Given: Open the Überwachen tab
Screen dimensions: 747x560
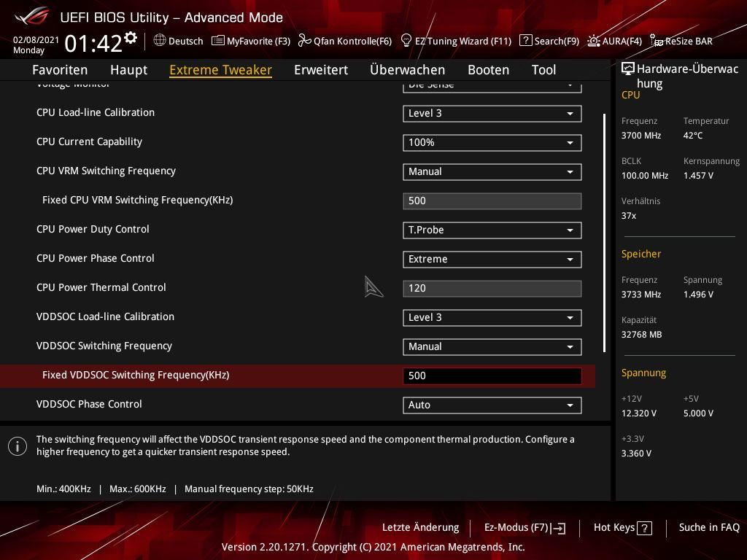Looking at the screenshot, I should tap(407, 70).
